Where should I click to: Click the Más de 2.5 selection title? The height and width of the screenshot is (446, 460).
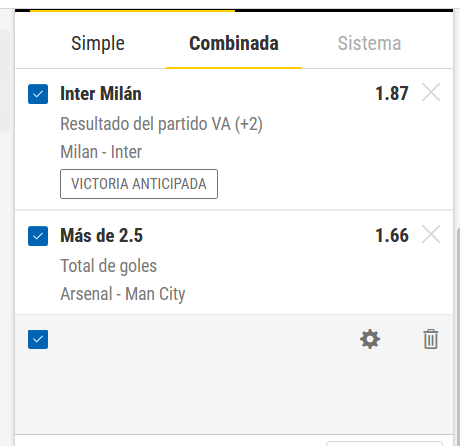pos(102,235)
